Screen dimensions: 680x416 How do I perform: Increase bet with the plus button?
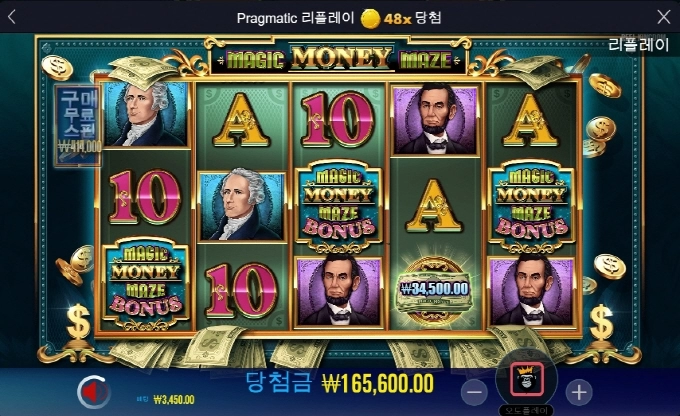(579, 393)
